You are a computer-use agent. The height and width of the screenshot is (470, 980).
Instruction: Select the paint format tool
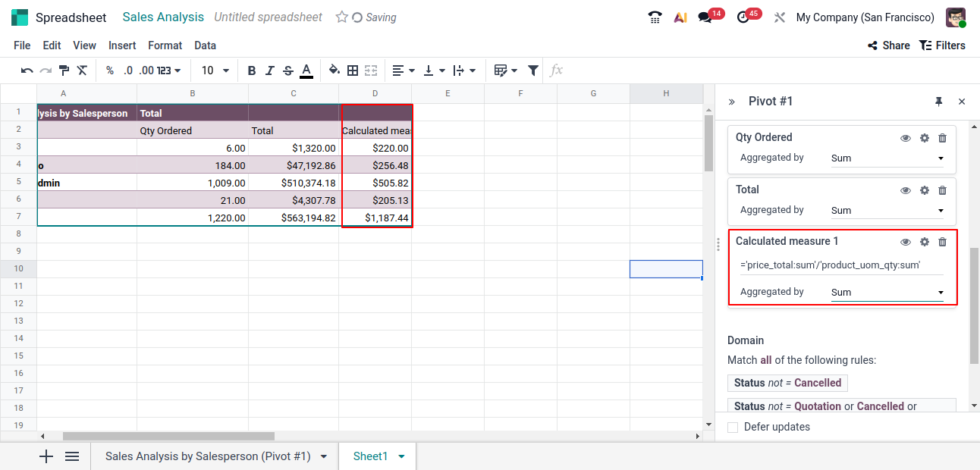coord(64,70)
